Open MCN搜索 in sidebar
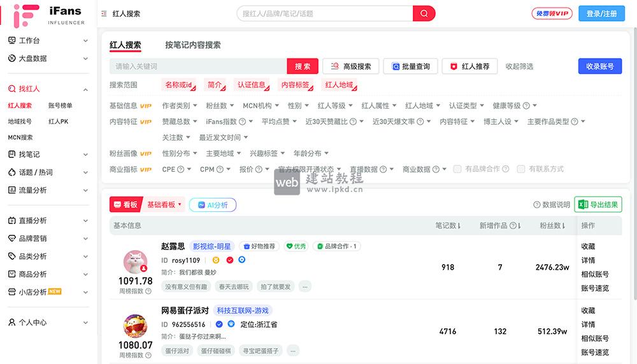 click(x=20, y=137)
